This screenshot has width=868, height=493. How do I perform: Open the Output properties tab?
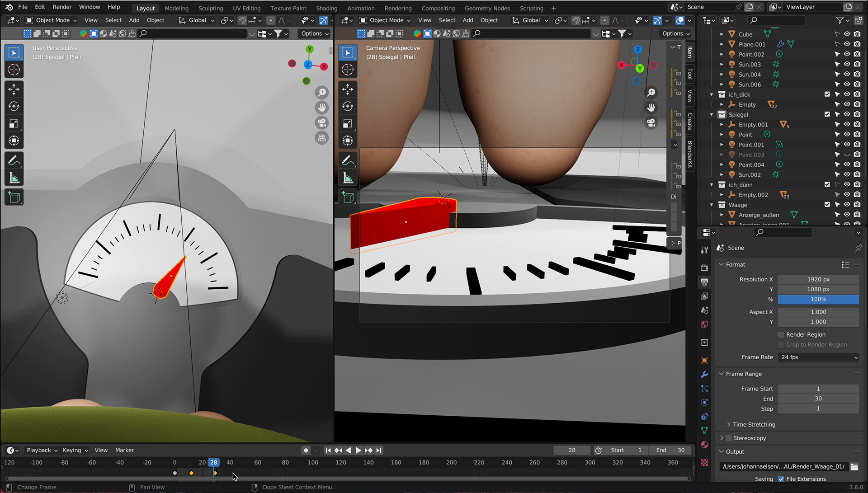(704, 282)
